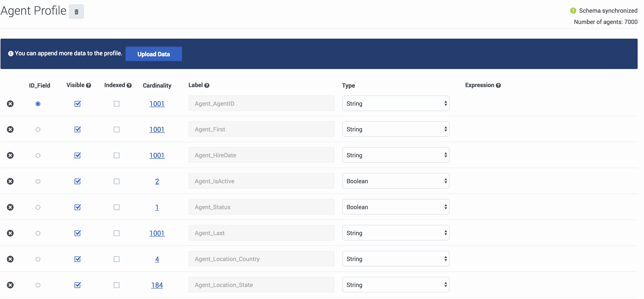Click the delete profile trash icon
The image size is (644, 299).
pos(77,11)
